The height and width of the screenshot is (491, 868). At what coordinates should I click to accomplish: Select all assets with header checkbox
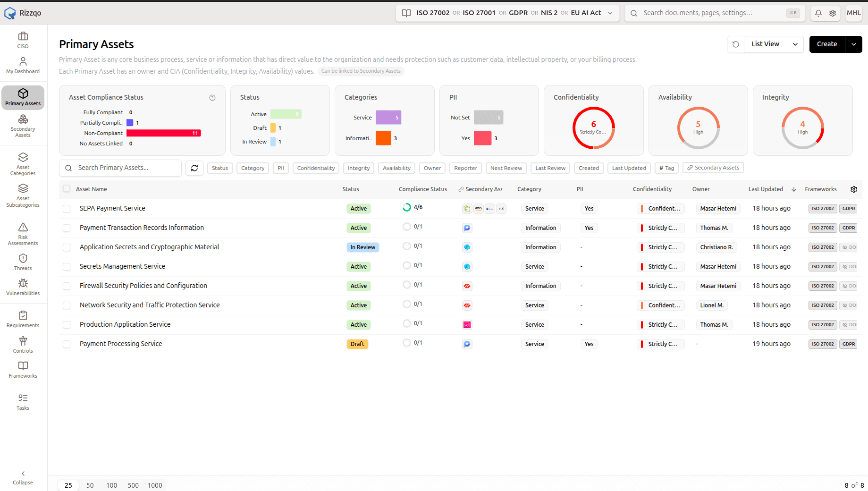click(x=67, y=189)
